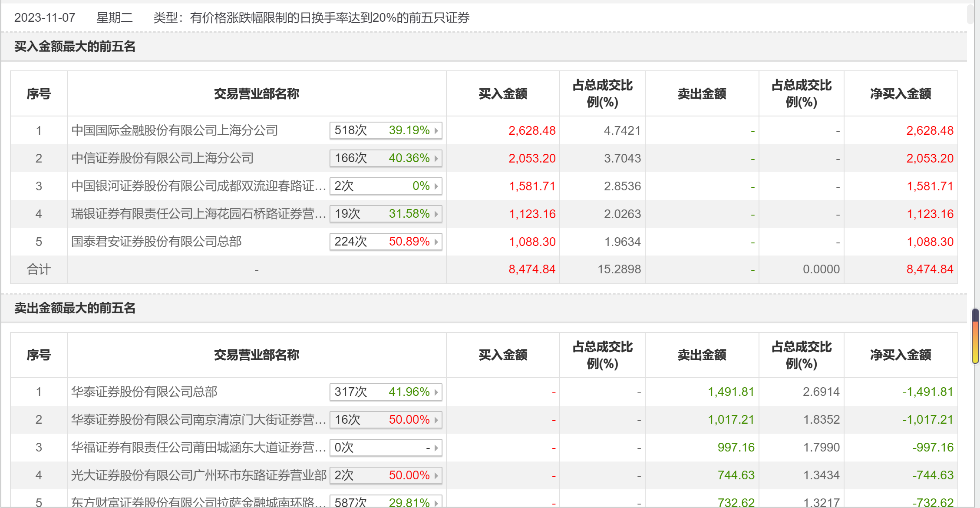
Task: Click arrow icon beside 166次 40.36% badge
Action: point(436,158)
